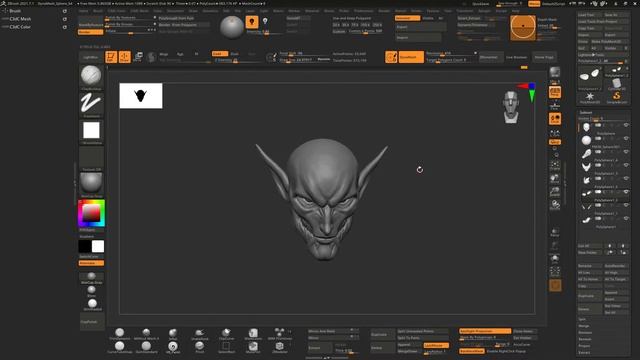Screen dimensions: 640x360
Task: Click the large orange Gyro icon
Action: point(523,27)
